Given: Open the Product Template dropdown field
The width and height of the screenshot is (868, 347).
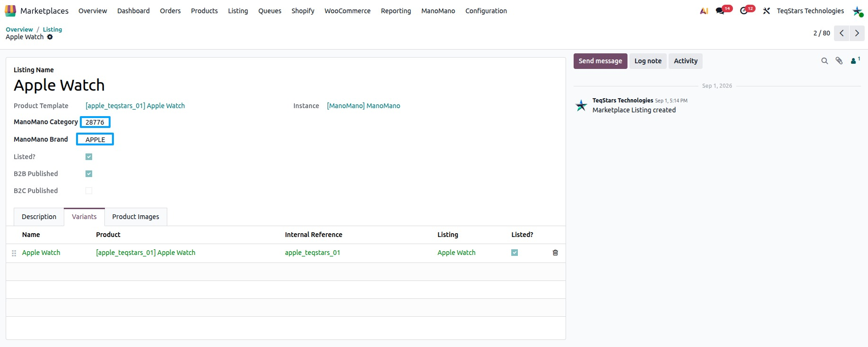Looking at the screenshot, I should click(135, 106).
